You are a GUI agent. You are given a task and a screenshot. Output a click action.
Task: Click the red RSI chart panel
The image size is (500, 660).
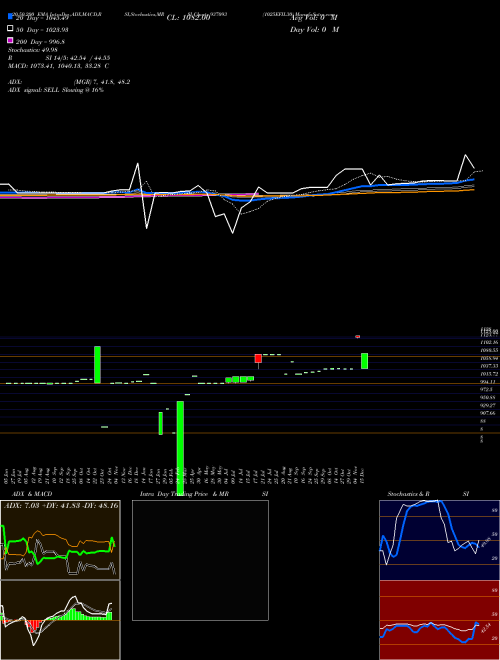(439, 620)
